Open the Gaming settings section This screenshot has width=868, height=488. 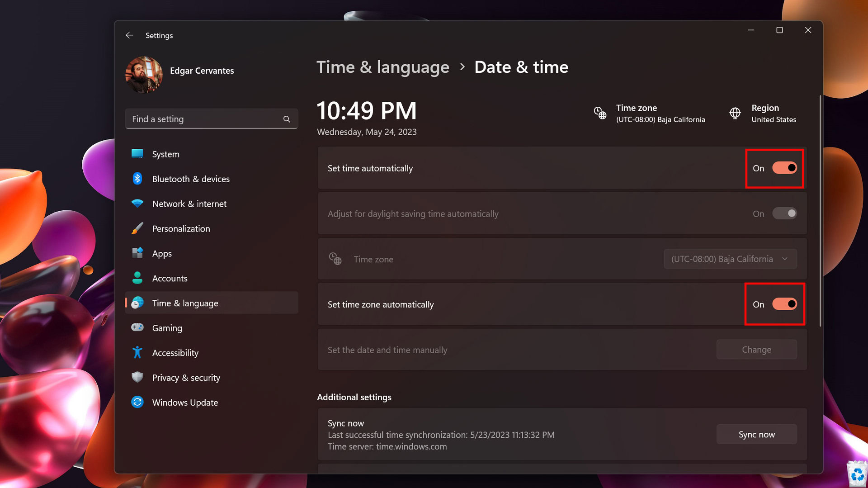(167, 328)
